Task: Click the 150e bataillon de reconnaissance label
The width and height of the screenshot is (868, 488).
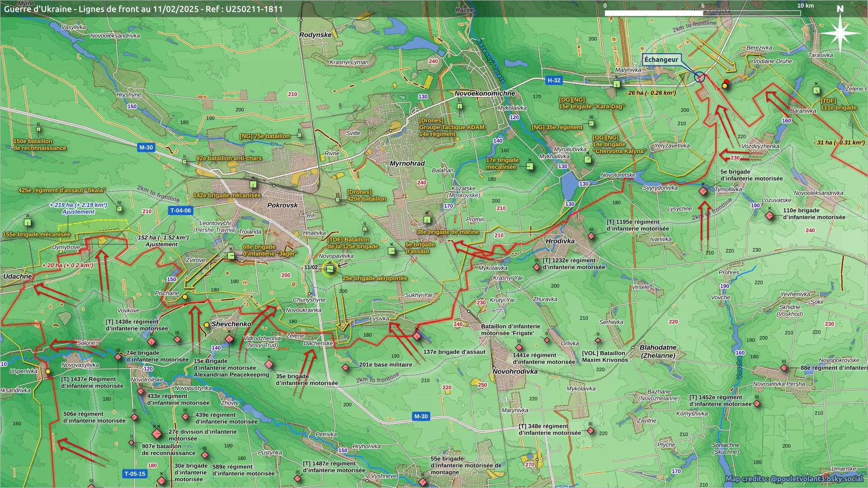Action: coord(40,145)
